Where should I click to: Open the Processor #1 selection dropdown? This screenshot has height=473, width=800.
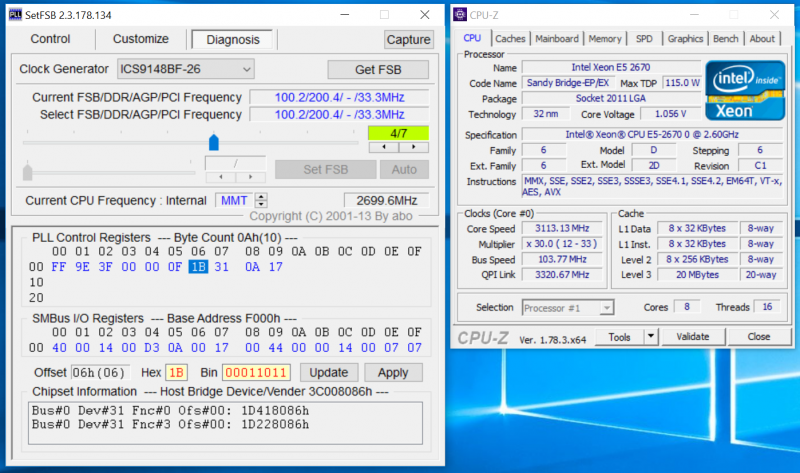(x=567, y=308)
